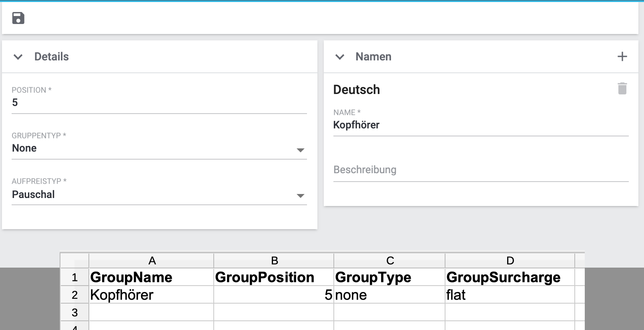Select the GroupPosition cell with value 5
Image resolution: width=644 pixels, height=330 pixels.
pos(274,295)
